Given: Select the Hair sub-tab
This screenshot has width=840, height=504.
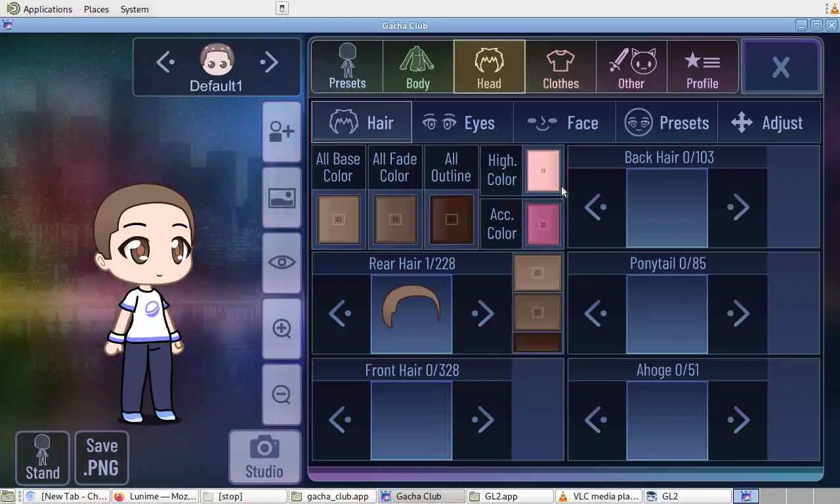Looking at the screenshot, I should coord(362,122).
